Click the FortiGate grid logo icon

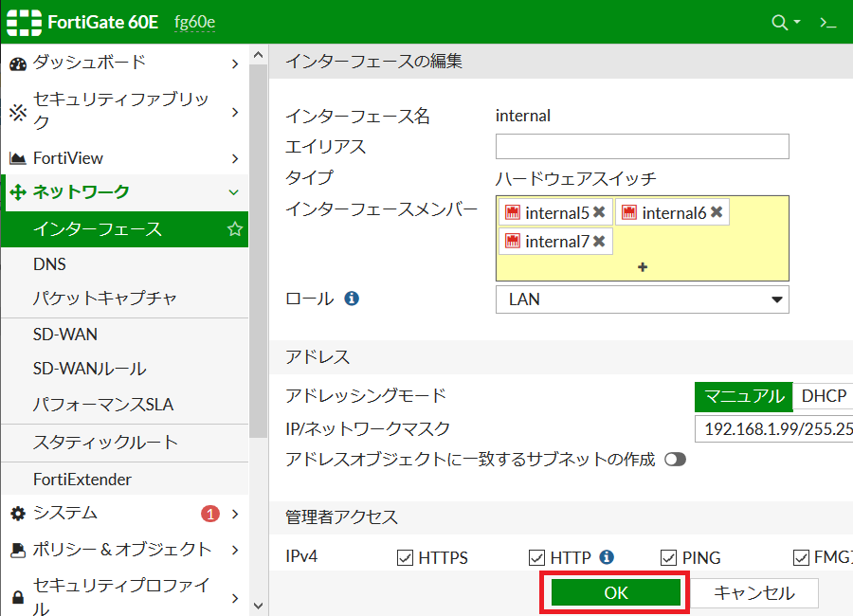pos(23,20)
